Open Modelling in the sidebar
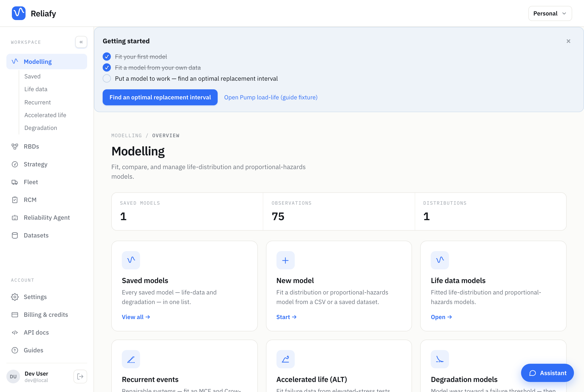584x392 pixels. coord(47,62)
